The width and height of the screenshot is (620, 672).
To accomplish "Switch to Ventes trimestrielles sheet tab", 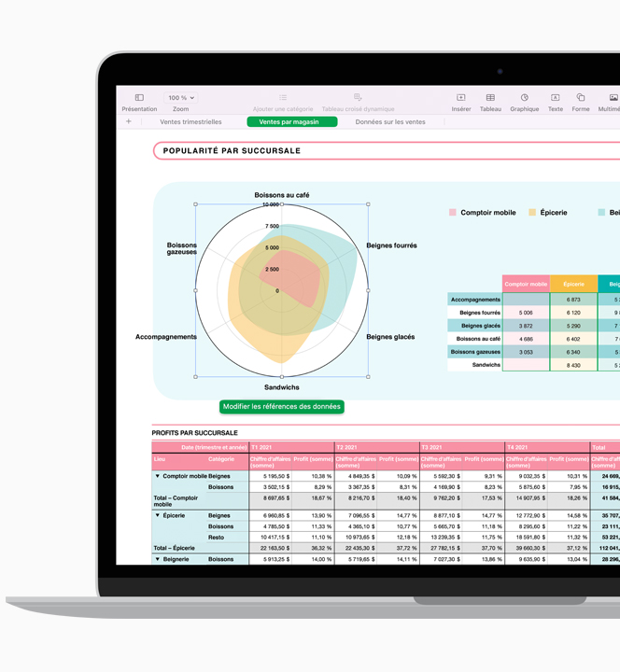I will click(x=190, y=122).
